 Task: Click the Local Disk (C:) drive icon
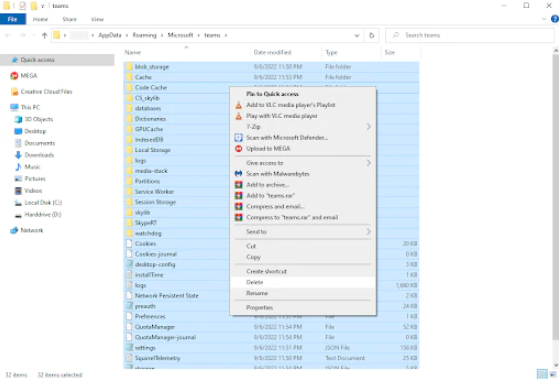click(x=18, y=203)
